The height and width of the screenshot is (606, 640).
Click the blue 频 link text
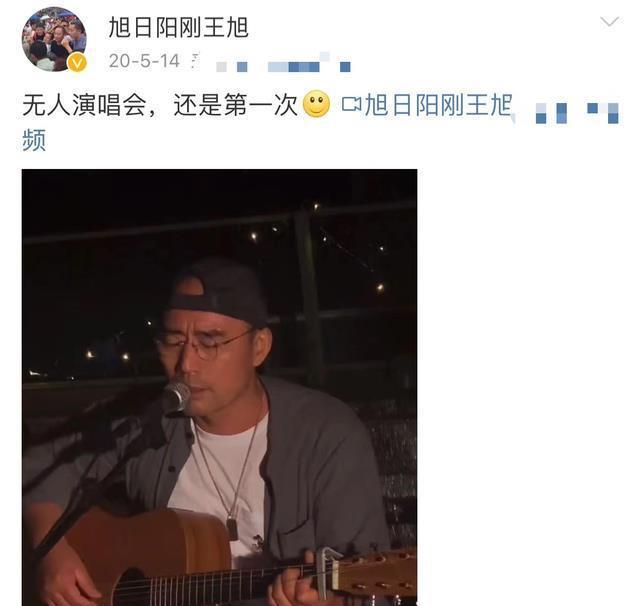tap(34, 140)
